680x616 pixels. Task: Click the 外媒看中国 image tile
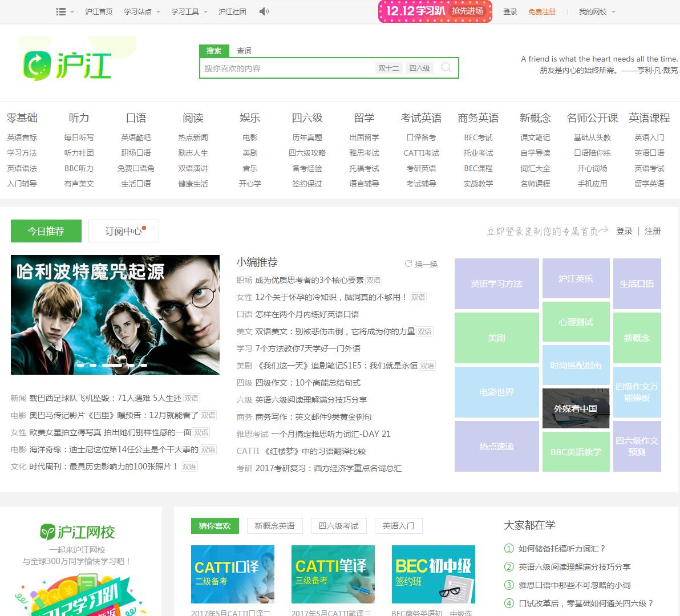[576, 408]
